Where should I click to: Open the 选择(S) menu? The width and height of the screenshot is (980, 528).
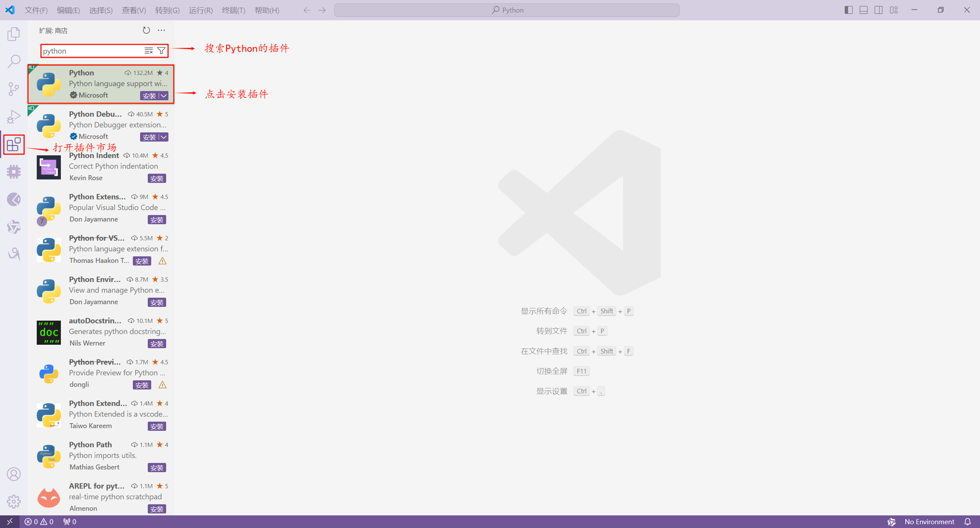[x=101, y=10]
